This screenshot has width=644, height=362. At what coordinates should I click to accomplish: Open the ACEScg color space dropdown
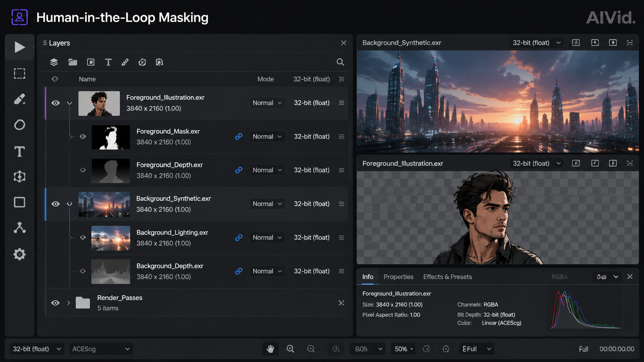pos(101,349)
